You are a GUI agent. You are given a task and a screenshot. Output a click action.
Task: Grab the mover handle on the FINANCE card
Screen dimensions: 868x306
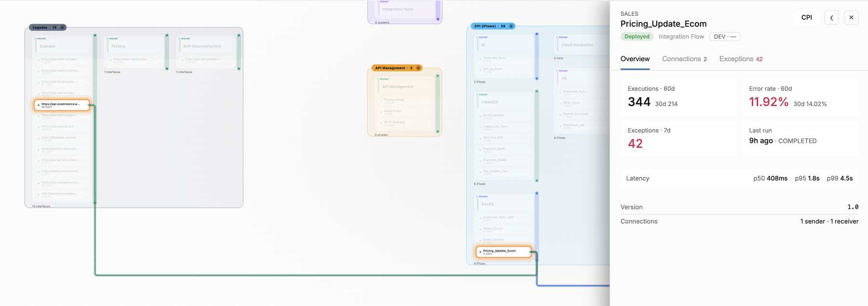(x=483, y=94)
